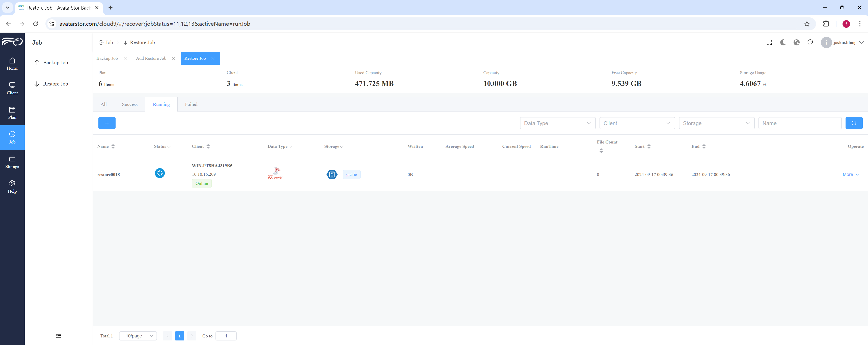Click the jackie storage tag
Viewport: 868px width, 345px height.
click(x=351, y=175)
